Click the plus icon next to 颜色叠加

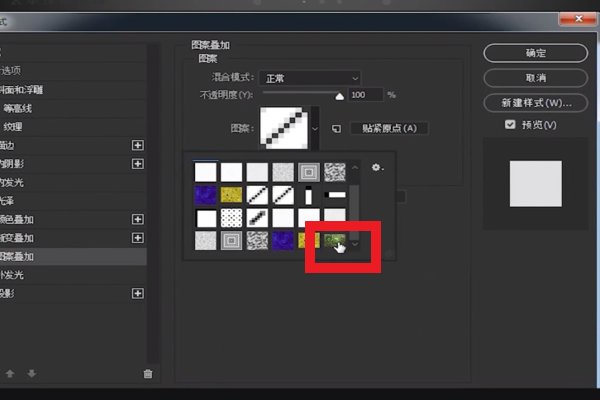(138, 219)
